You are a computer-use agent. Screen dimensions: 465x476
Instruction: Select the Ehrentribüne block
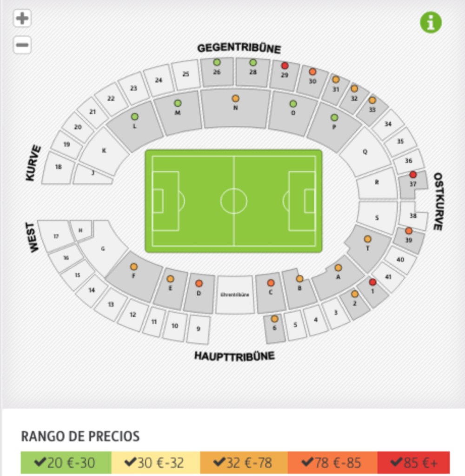pos(235,295)
